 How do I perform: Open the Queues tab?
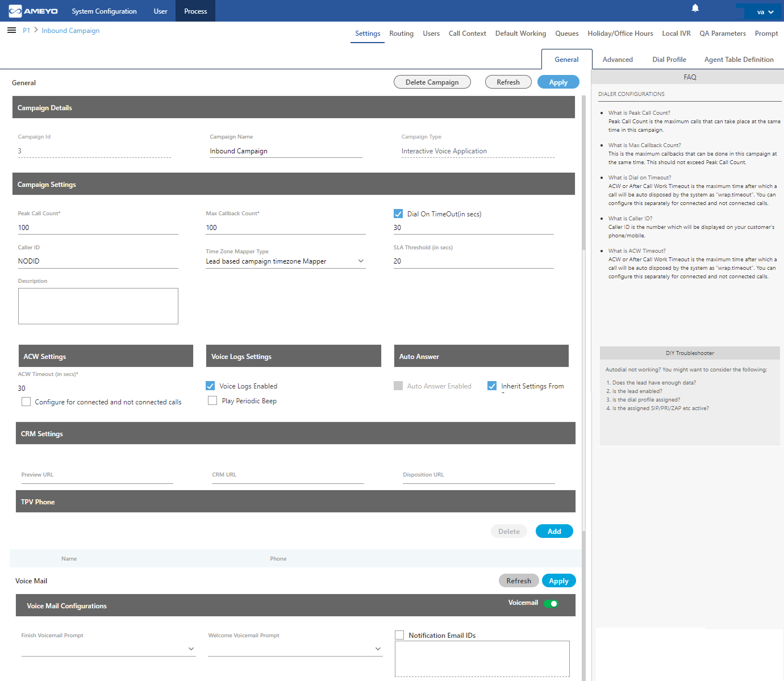[567, 34]
